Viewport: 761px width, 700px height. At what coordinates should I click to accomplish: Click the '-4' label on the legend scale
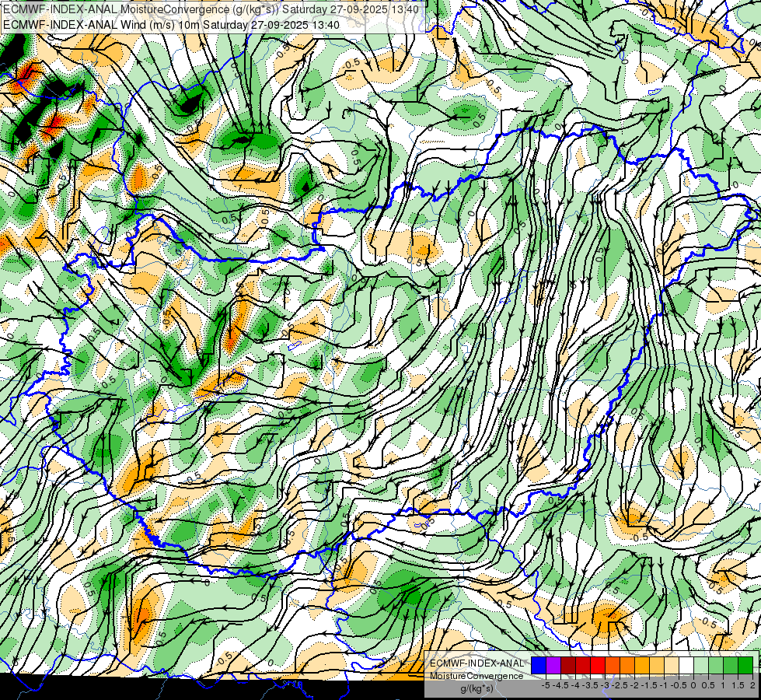pyautogui.click(x=575, y=685)
